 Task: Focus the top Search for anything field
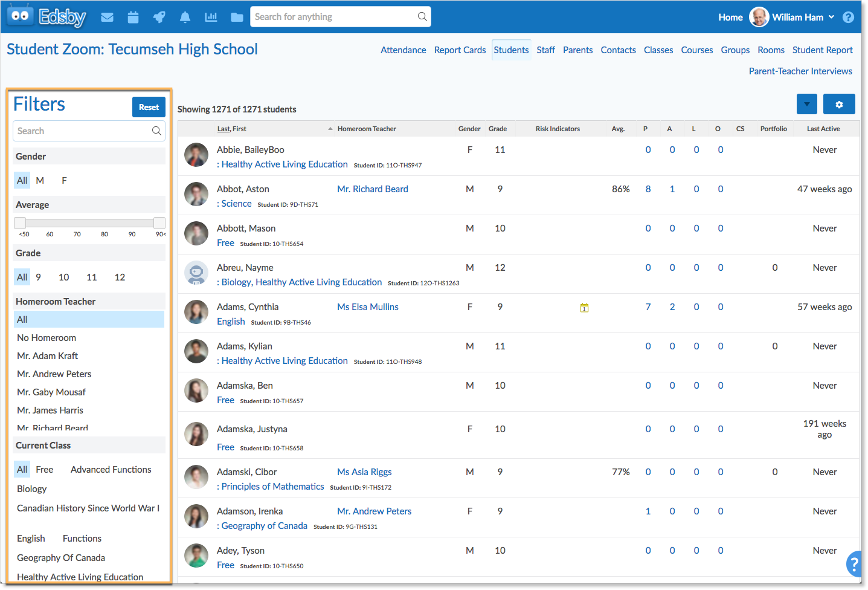(341, 16)
